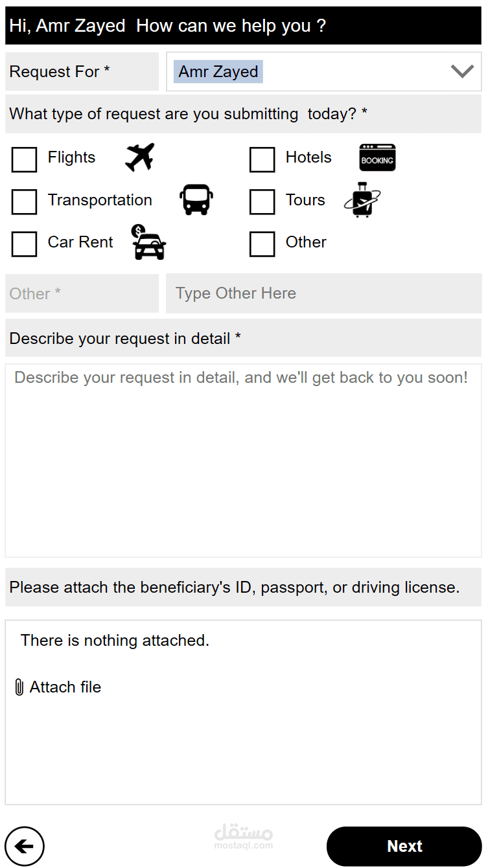The image size is (488, 868).
Task: Click the Booking icon next to Hotels
Action: pos(377,158)
